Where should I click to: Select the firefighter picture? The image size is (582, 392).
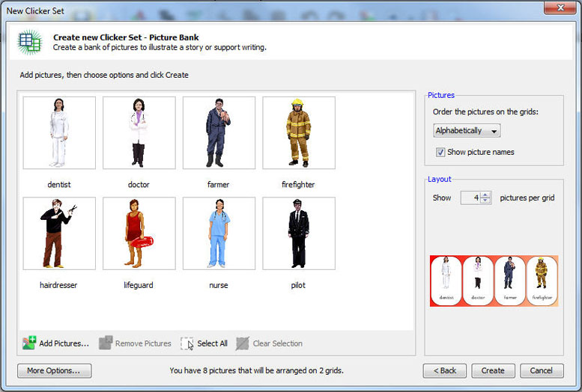click(x=299, y=132)
